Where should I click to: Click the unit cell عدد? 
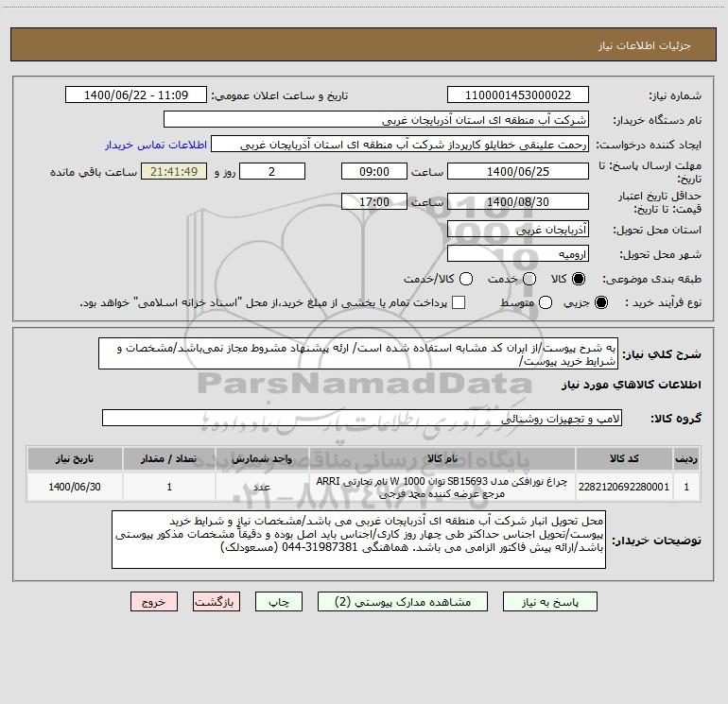tap(262, 487)
